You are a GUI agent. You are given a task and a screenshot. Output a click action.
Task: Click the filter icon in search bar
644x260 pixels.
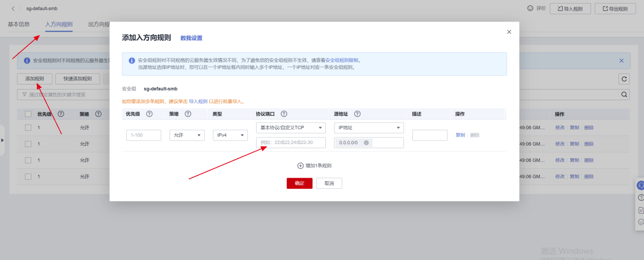[24, 95]
